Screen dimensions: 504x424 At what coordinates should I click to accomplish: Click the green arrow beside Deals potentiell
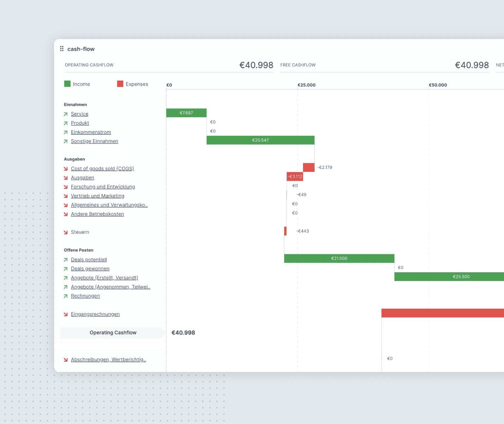[65, 260]
